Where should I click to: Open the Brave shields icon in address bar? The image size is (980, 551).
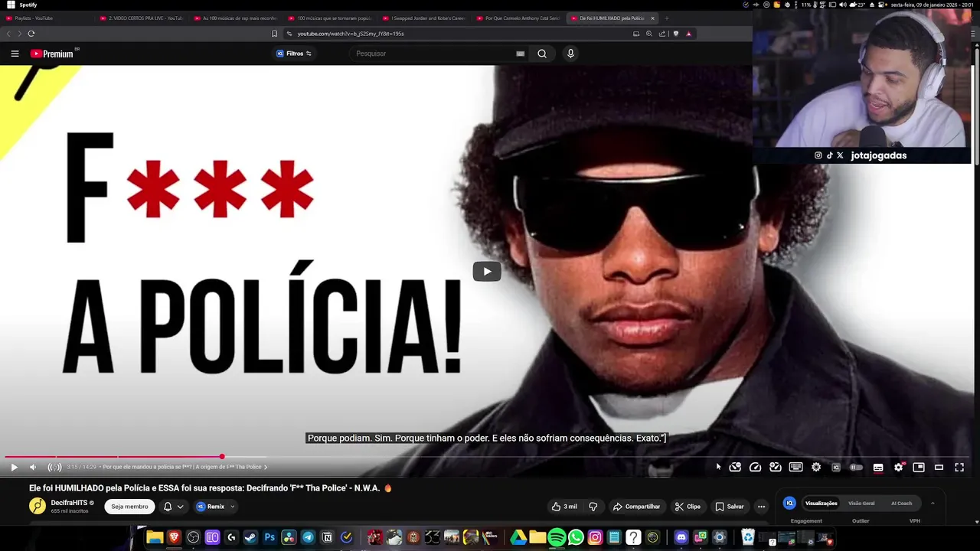[675, 34]
